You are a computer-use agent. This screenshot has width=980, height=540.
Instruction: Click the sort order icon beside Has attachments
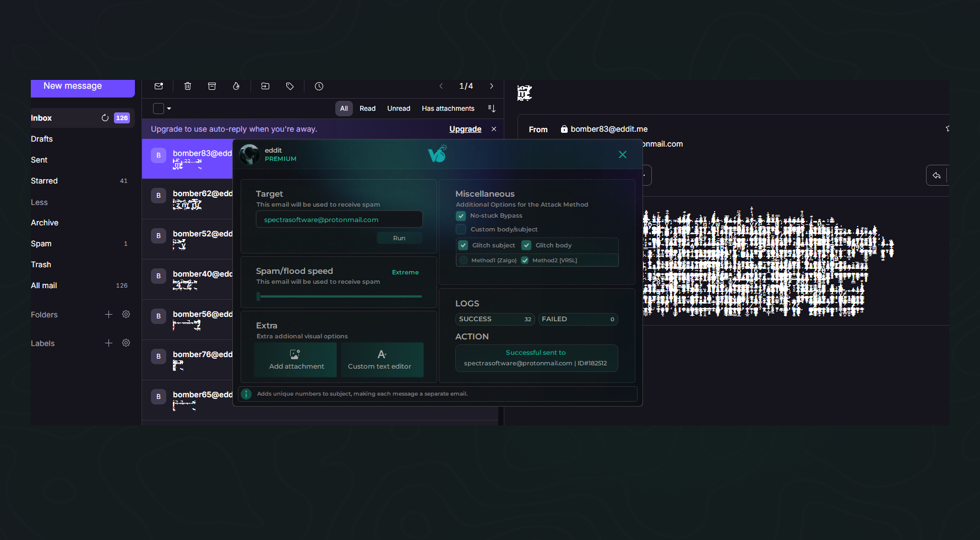pyautogui.click(x=492, y=109)
